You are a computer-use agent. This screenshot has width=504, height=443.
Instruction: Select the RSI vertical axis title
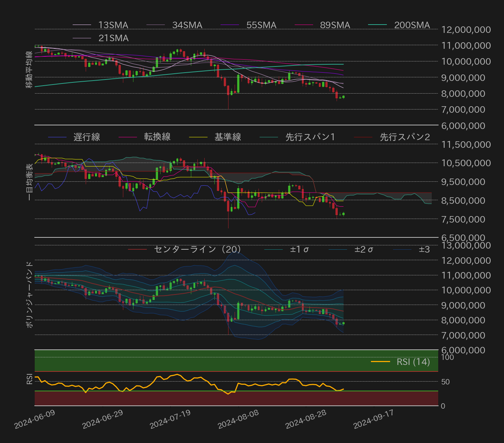pos(29,379)
